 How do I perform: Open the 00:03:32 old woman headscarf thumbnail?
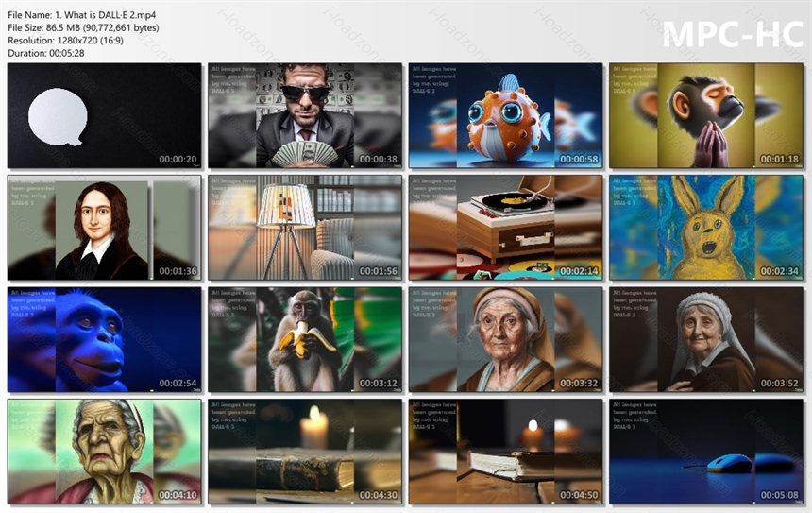click(x=505, y=339)
